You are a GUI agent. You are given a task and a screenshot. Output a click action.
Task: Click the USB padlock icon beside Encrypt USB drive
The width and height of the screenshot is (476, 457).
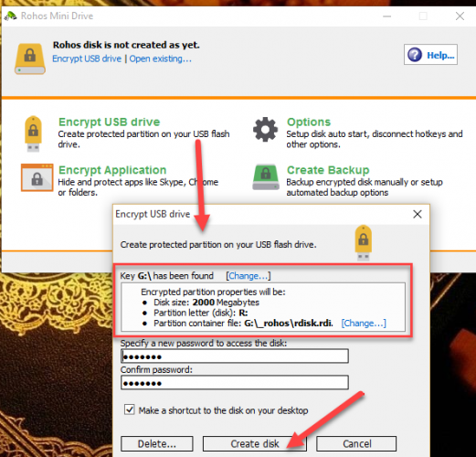[33, 133]
